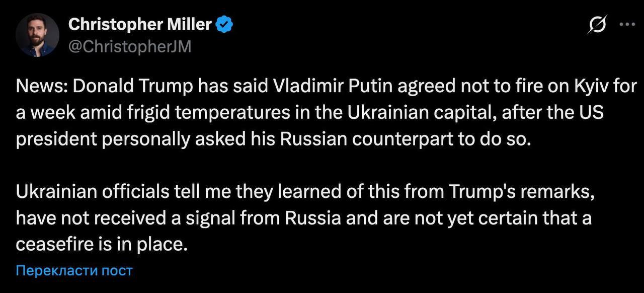Open the Grok explain-post icon
644x293 pixels.
[x=598, y=25]
